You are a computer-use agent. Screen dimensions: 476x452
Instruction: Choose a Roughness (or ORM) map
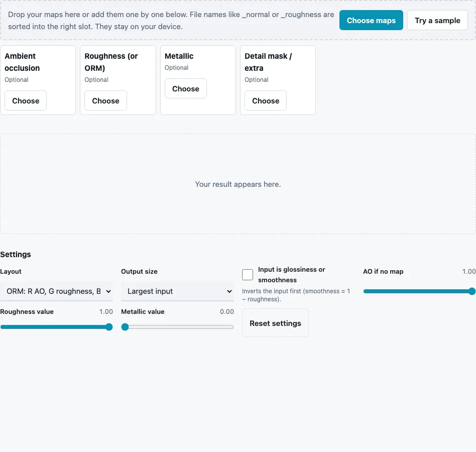pyautogui.click(x=105, y=100)
